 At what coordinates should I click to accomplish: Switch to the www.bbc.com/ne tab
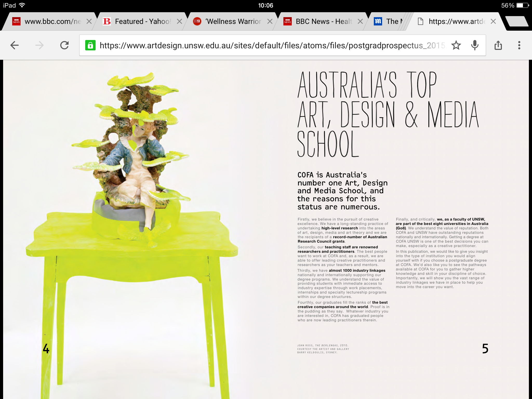point(52,22)
